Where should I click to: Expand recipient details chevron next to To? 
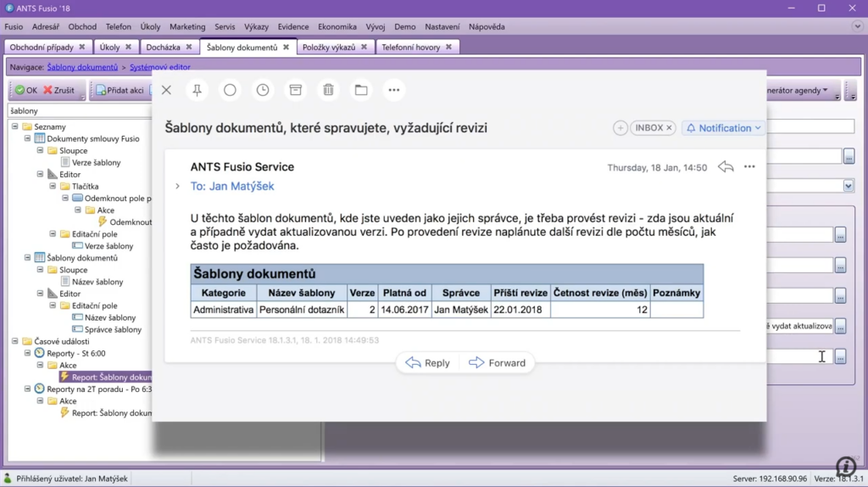[x=177, y=187]
